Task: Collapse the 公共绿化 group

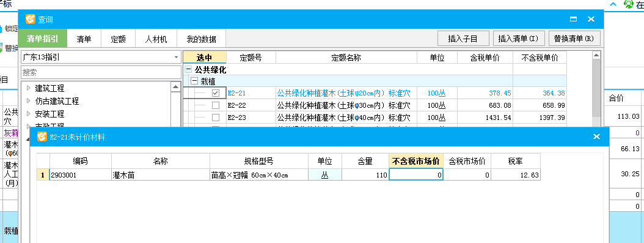Action: (189, 70)
